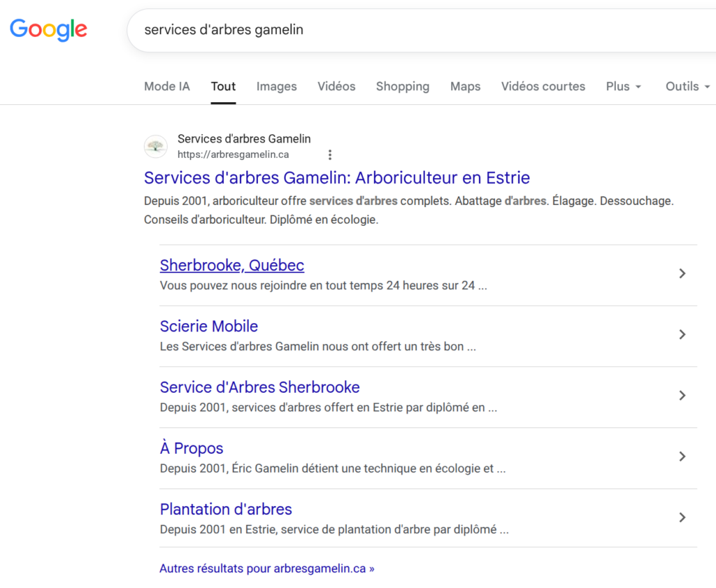Open the Outils dropdown
The height and width of the screenshot is (588, 716).
[x=687, y=86]
